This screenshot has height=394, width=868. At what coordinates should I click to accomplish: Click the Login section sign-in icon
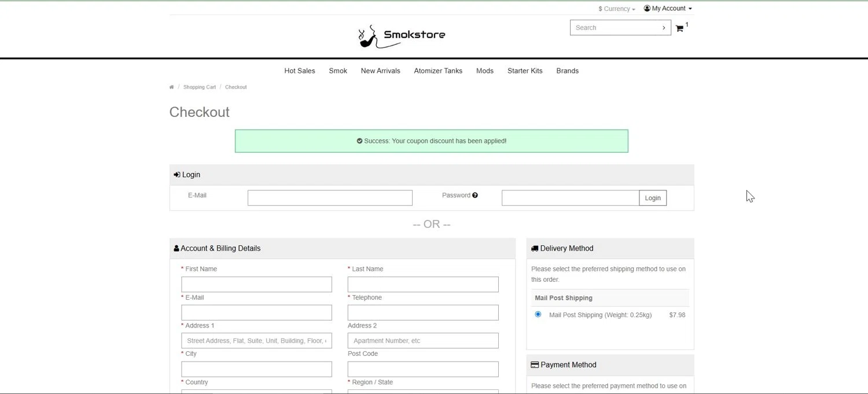177,175
